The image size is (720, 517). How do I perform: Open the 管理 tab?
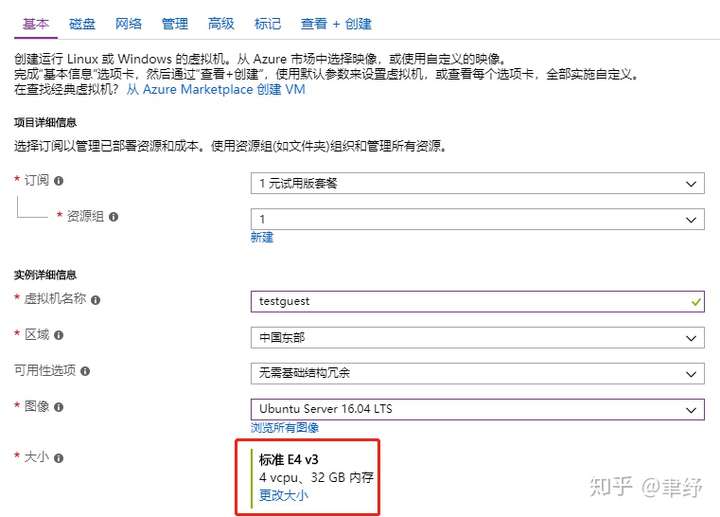[175, 23]
